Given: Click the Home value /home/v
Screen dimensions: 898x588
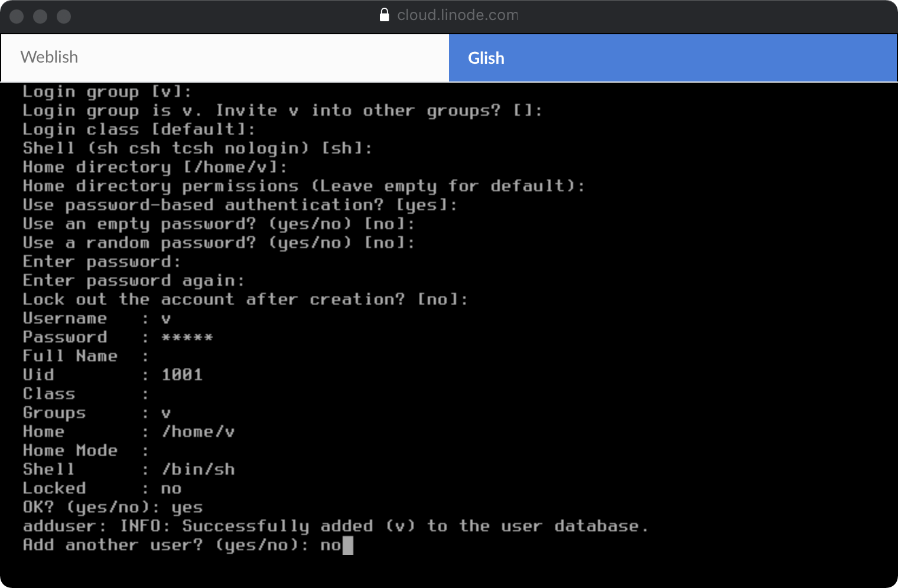Looking at the screenshot, I should 198,432.
